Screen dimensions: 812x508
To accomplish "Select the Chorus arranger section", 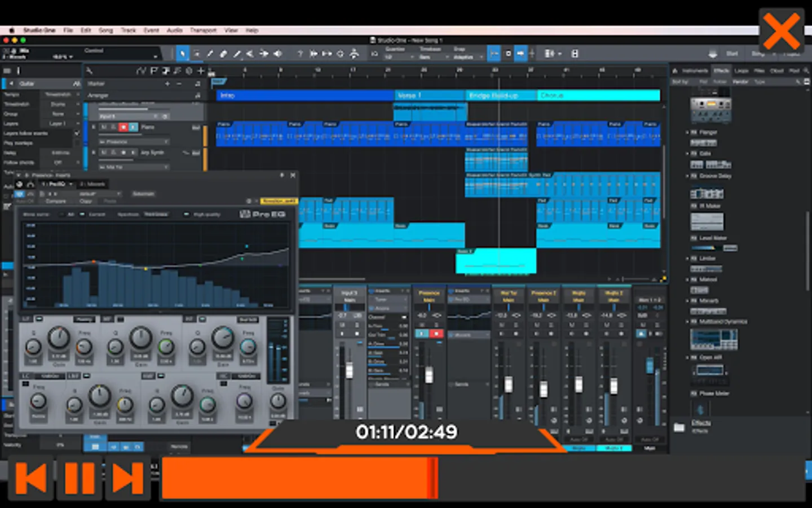I will [598, 95].
